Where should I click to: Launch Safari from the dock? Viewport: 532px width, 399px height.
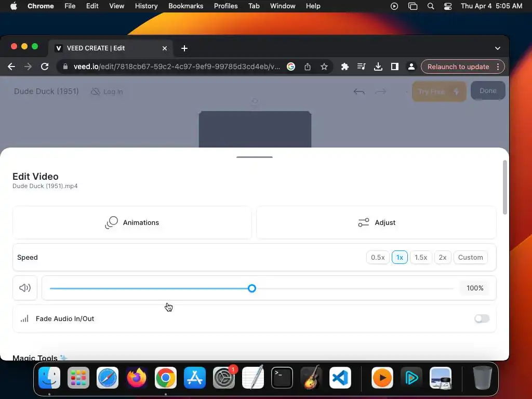108,378
